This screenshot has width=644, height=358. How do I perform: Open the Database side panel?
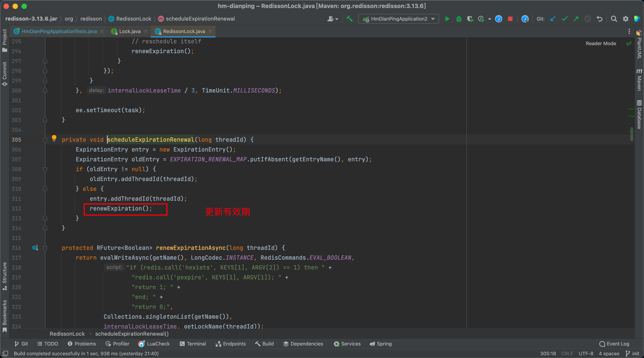pyautogui.click(x=639, y=114)
